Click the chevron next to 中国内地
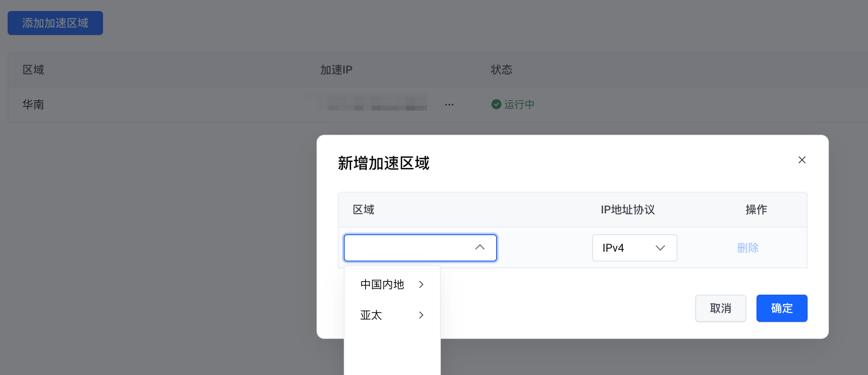The image size is (868, 375). point(421,284)
